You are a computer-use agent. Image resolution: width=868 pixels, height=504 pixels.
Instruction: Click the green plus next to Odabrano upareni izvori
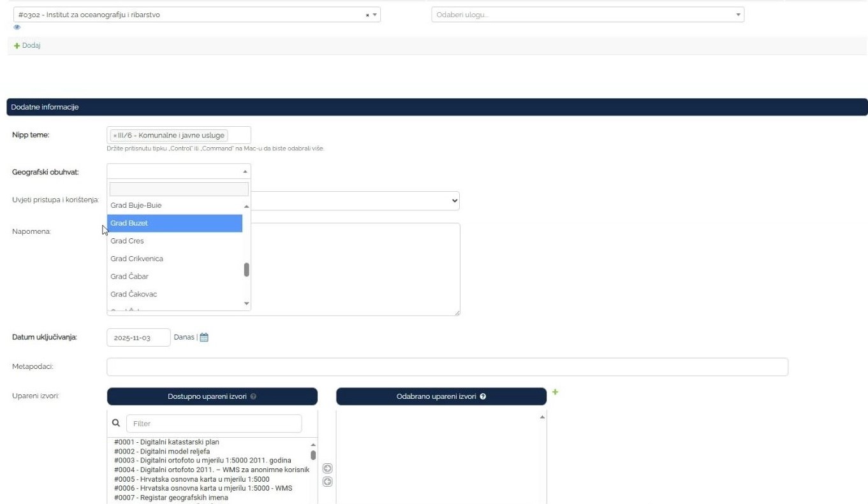tap(555, 392)
